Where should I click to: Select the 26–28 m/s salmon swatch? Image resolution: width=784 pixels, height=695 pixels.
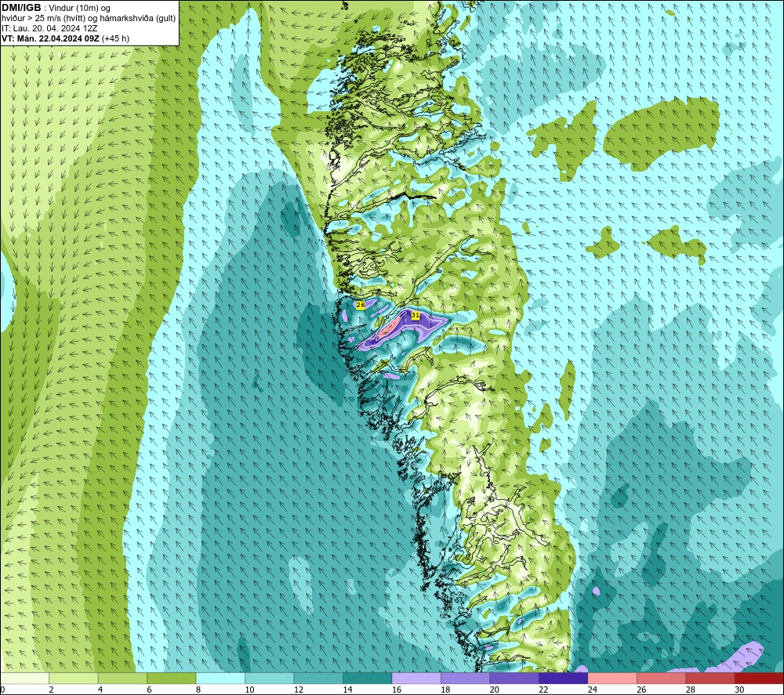pos(662,678)
